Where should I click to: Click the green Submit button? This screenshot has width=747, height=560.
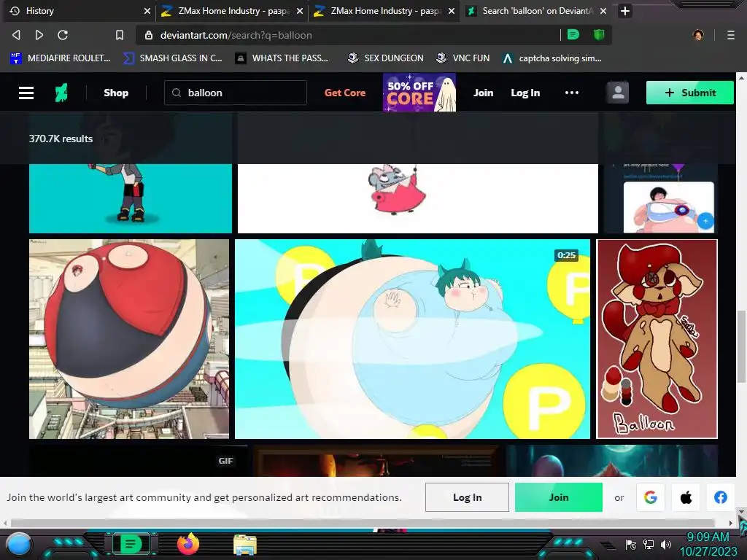click(690, 93)
